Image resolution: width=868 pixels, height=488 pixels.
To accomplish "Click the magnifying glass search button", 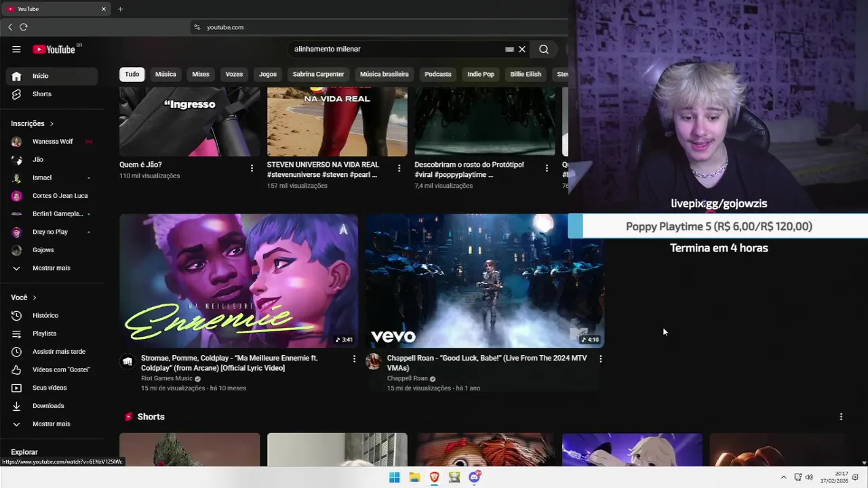I will click(544, 49).
